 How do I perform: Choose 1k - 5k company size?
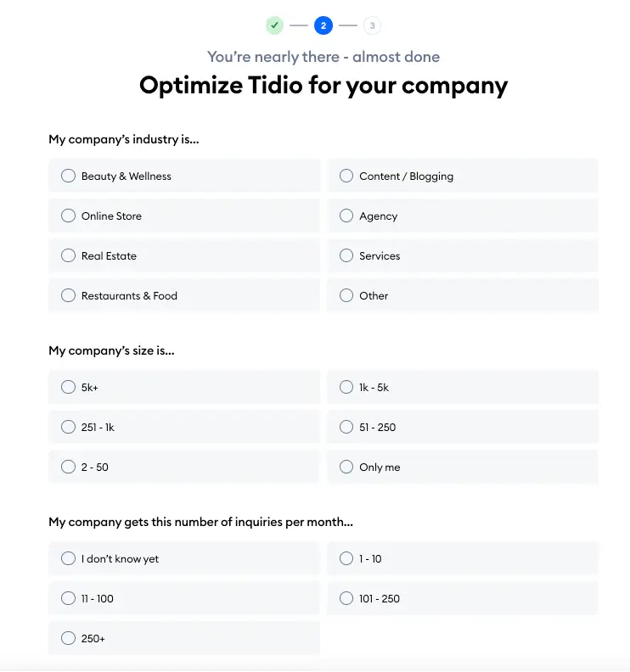[x=463, y=387]
